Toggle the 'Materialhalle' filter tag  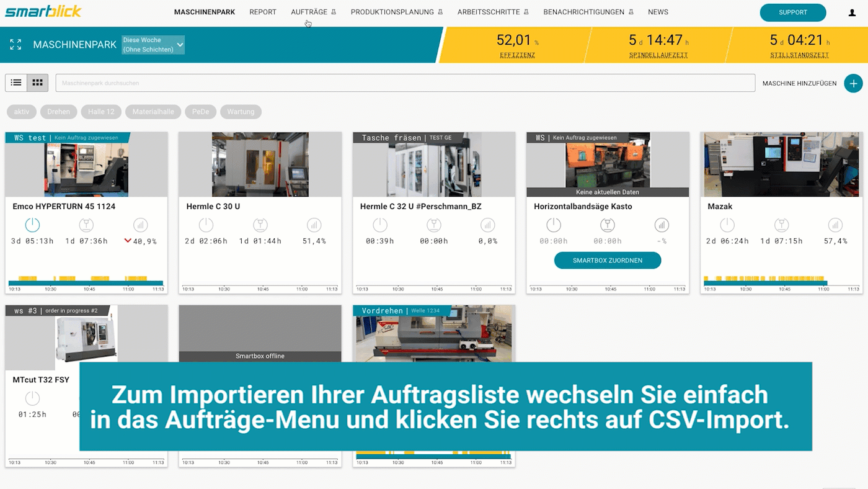(153, 112)
